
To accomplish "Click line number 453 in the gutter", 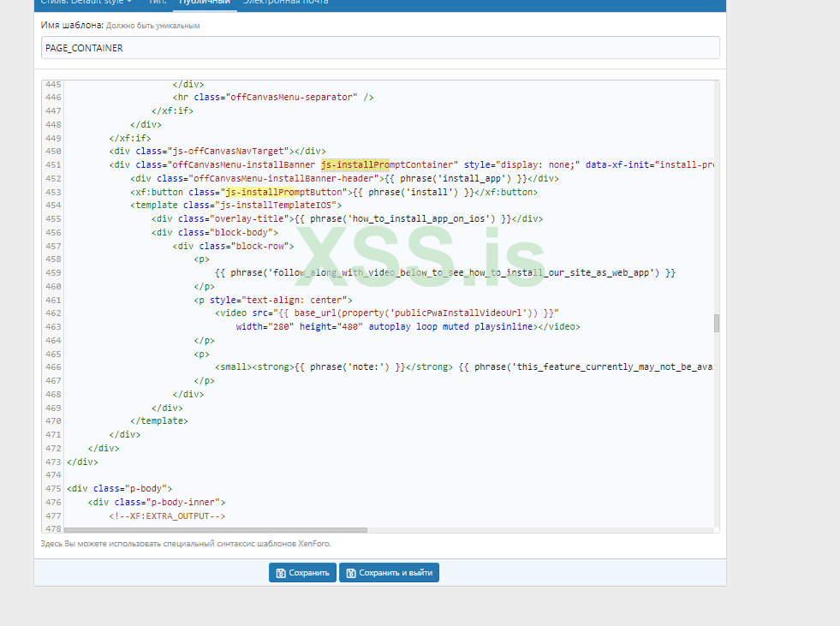I will click(x=53, y=192).
